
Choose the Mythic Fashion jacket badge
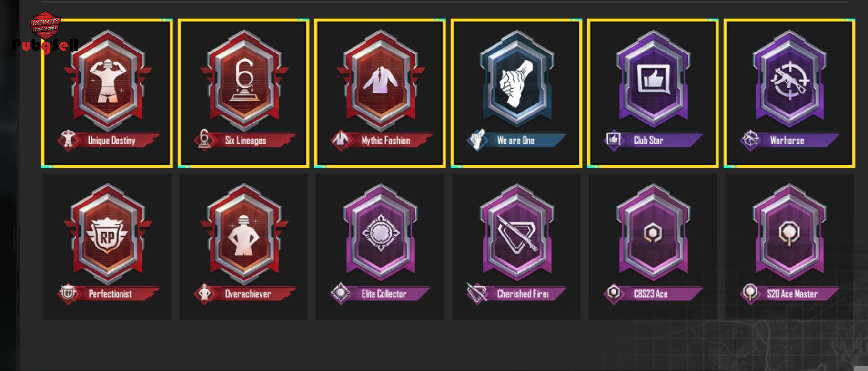tap(380, 93)
